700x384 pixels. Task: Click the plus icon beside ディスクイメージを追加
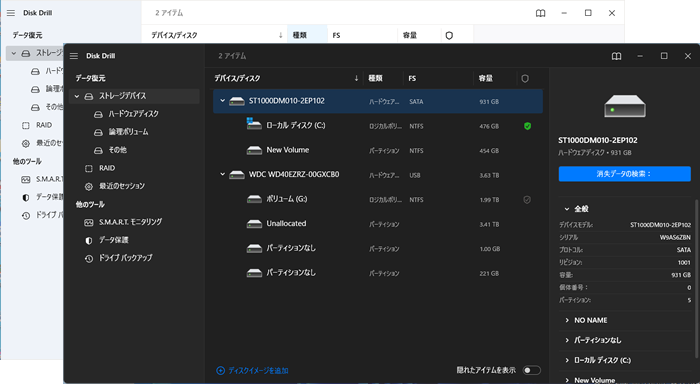point(221,371)
